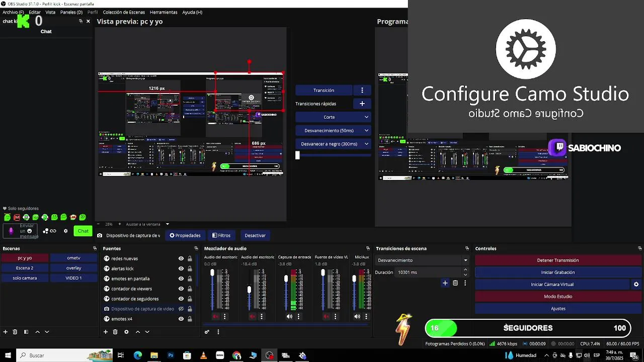The width and height of the screenshot is (644, 362).
Task: Move scene up in Escenas panel
Action: (x=37, y=332)
